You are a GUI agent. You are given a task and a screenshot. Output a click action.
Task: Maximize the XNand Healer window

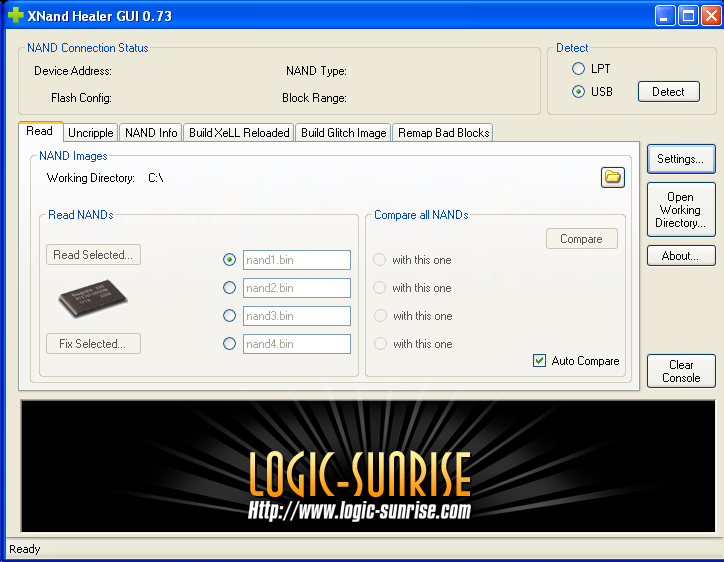tap(688, 16)
